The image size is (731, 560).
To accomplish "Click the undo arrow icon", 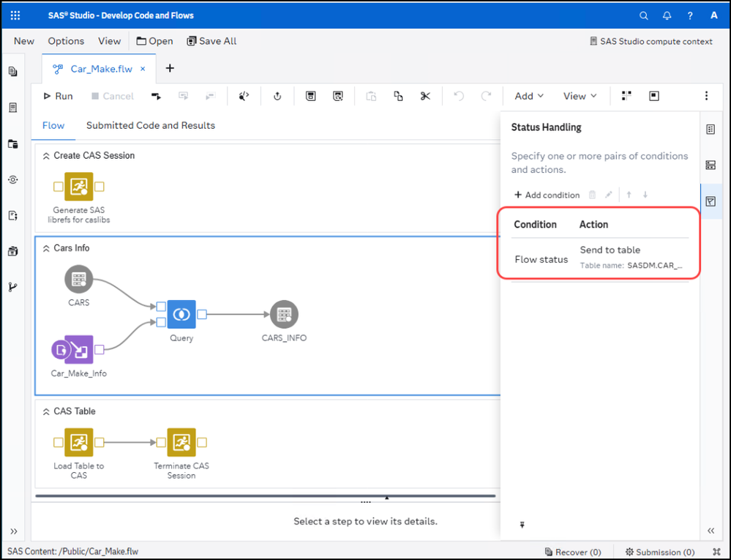I will point(459,96).
